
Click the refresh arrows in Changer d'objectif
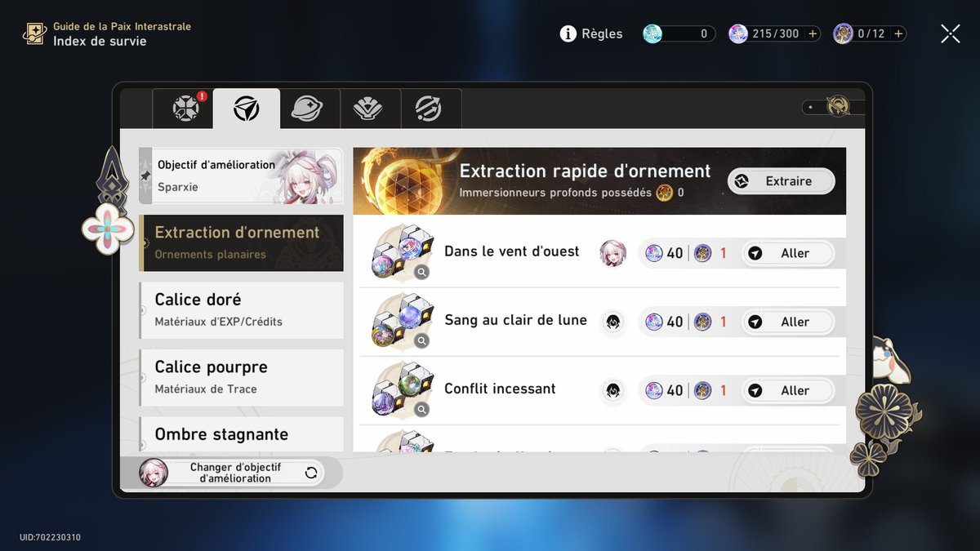tap(310, 473)
